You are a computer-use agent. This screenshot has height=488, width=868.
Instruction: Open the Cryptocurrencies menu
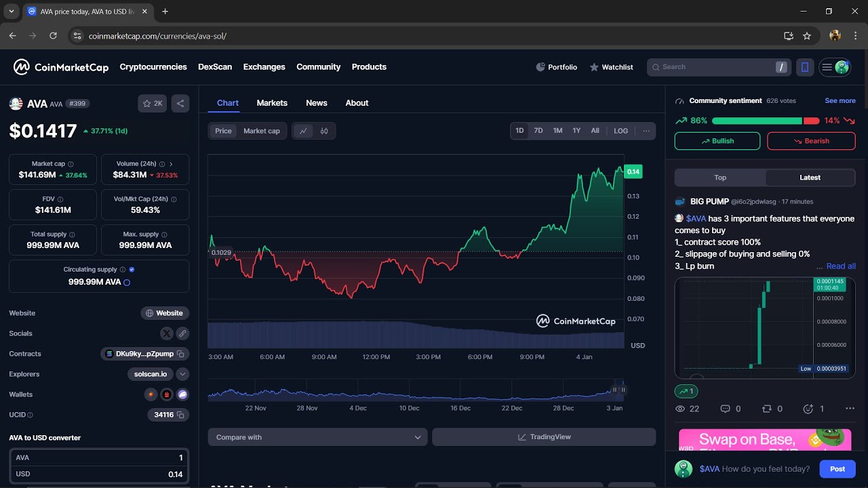click(153, 67)
